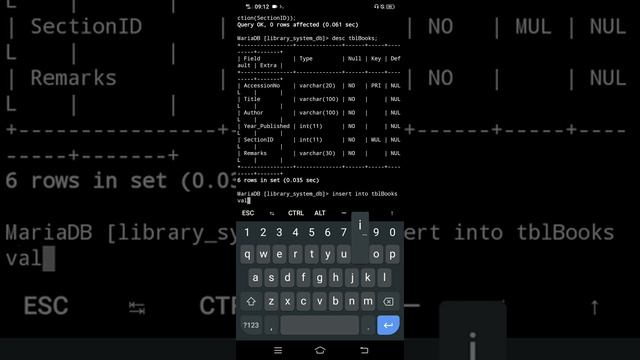This screenshot has width=640, height=360.
Task: Tap the number 3 key
Action: click(279, 232)
